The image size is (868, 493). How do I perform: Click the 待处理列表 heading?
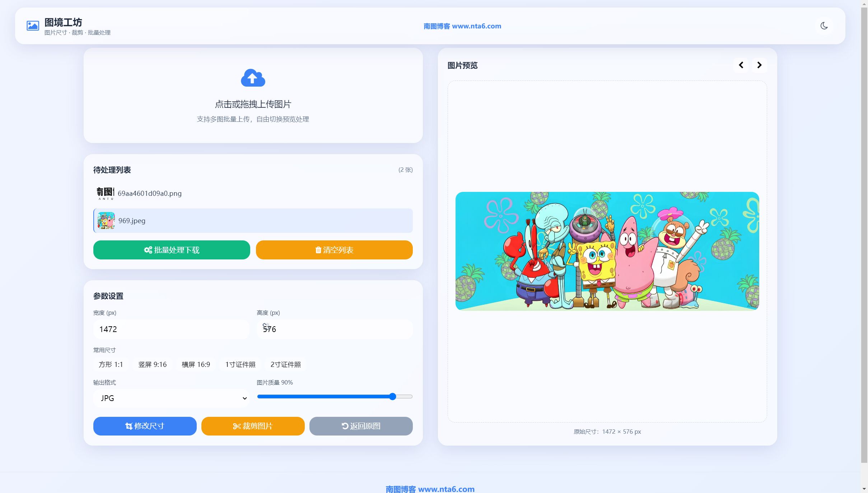point(112,170)
